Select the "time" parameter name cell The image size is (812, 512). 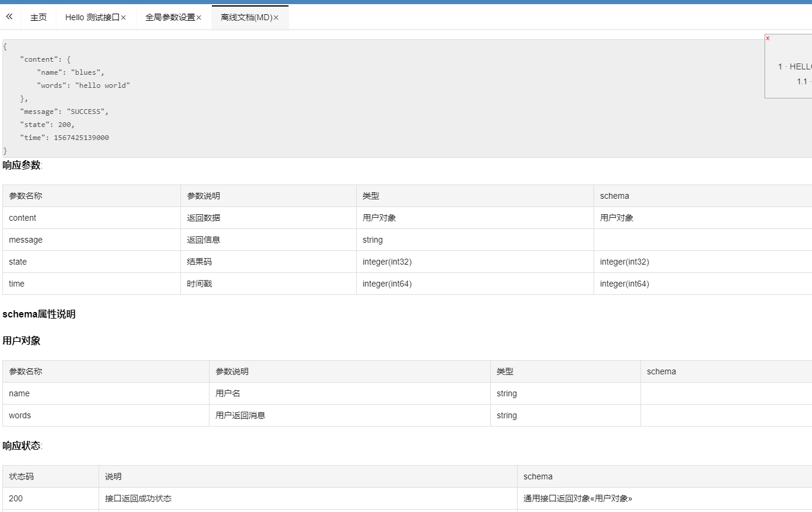[x=91, y=284]
